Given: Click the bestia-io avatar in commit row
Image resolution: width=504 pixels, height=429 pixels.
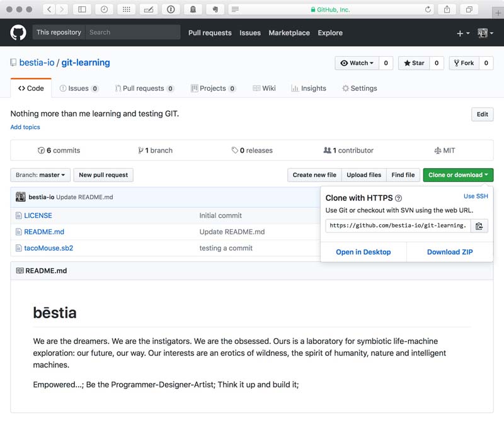Looking at the screenshot, I should (x=21, y=197).
